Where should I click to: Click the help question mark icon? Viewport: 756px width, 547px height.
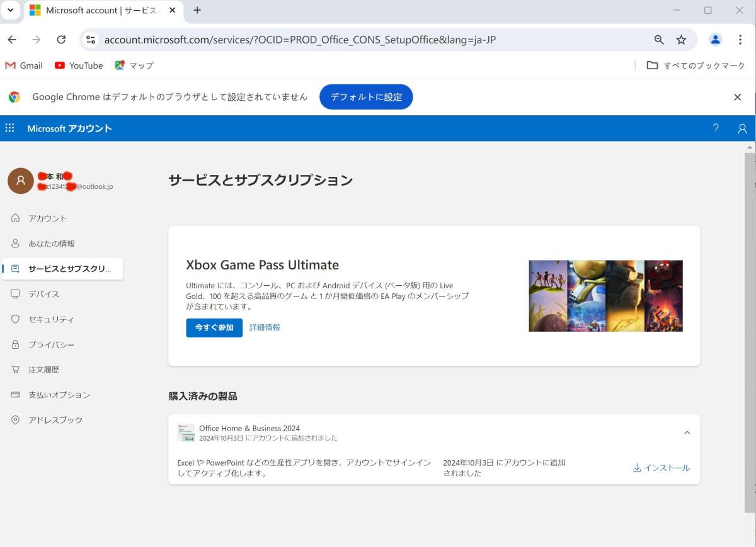point(716,128)
